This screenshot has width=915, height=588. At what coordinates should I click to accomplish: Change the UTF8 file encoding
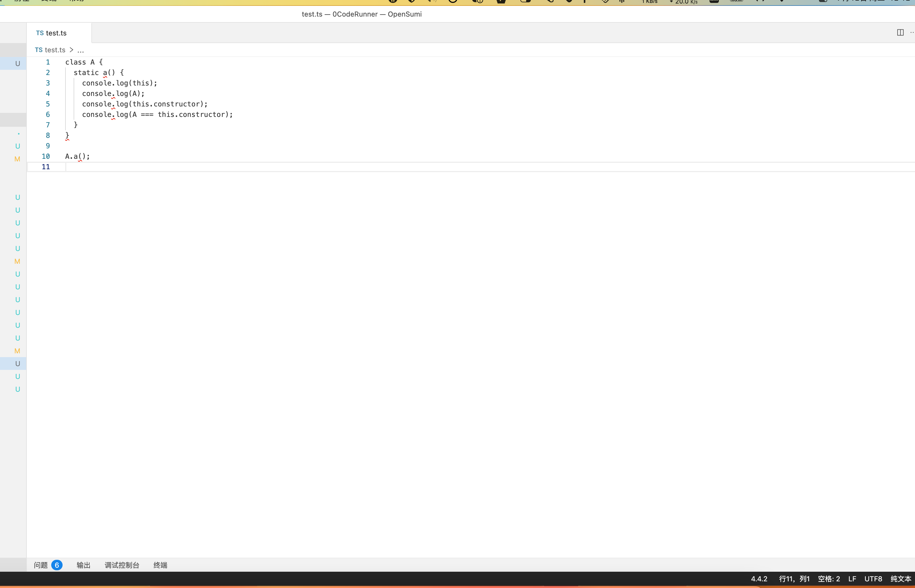[x=873, y=579]
